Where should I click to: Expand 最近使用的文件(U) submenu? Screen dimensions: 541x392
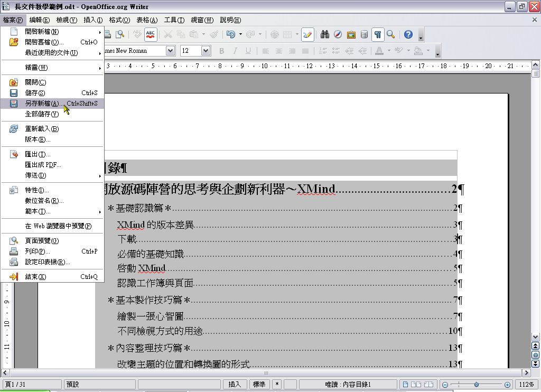pos(52,53)
